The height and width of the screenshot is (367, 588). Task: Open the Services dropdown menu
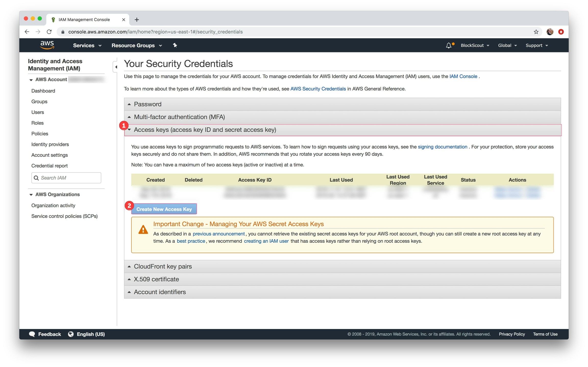pyautogui.click(x=87, y=45)
